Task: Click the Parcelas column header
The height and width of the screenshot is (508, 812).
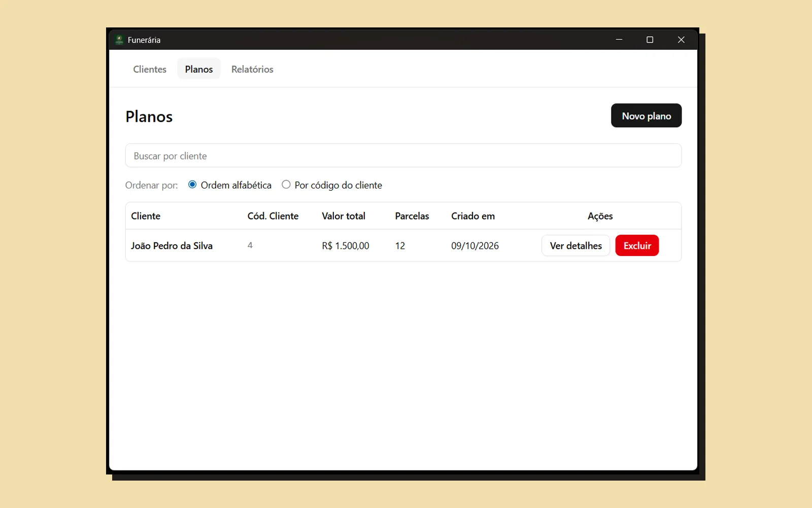Action: pos(412,216)
